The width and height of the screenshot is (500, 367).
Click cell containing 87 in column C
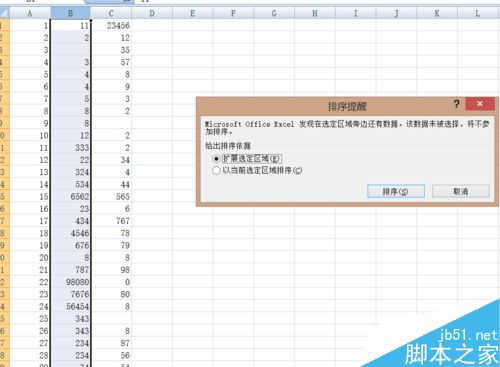click(111, 343)
